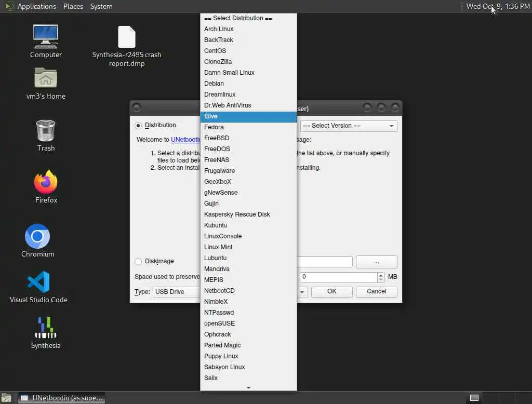Select FreeBSD from the list
This screenshot has width=532, height=404.
click(248, 138)
